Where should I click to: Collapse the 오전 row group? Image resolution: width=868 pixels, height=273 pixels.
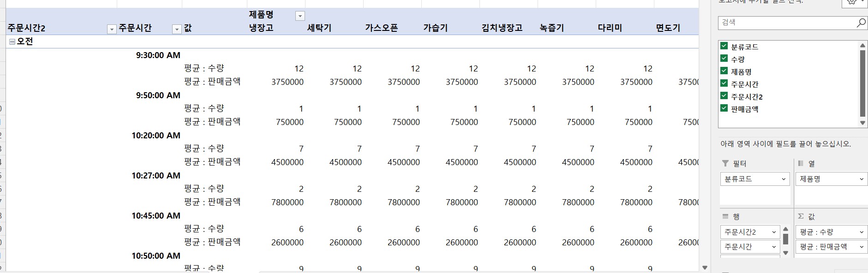pos(12,42)
